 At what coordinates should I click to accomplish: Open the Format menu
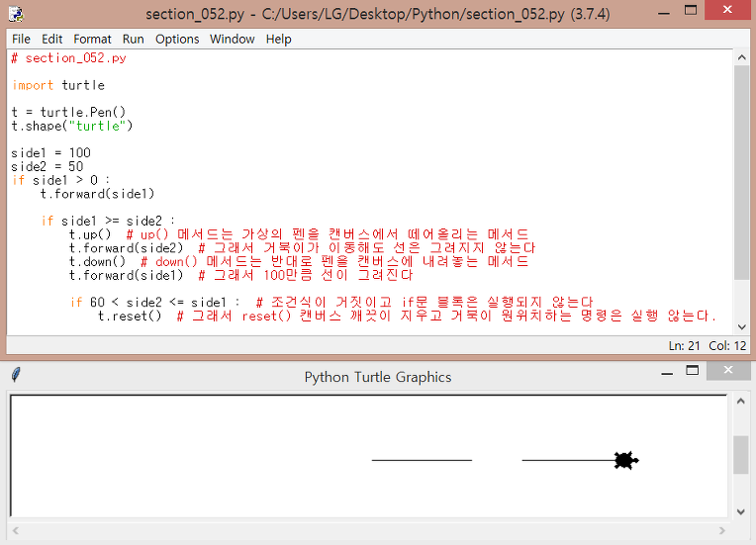click(x=92, y=39)
